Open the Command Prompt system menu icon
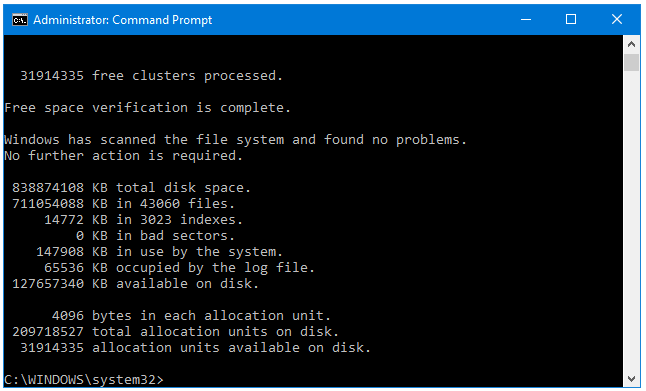 (20, 19)
